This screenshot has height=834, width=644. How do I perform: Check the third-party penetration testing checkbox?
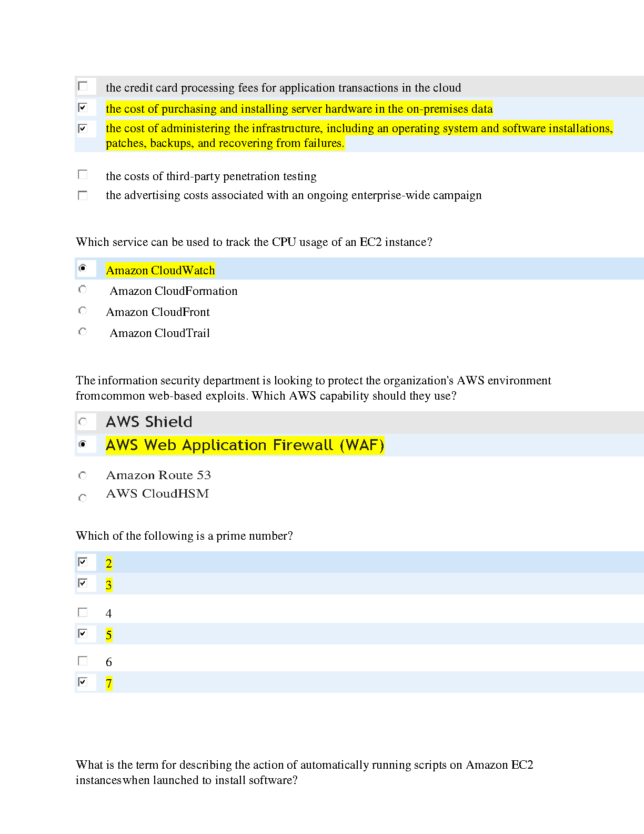tap(83, 174)
